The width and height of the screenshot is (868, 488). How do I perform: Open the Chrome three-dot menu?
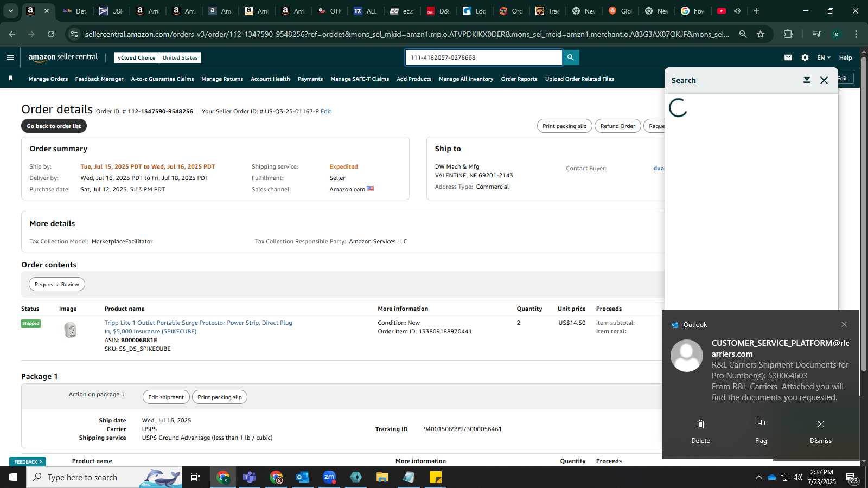coord(856,34)
